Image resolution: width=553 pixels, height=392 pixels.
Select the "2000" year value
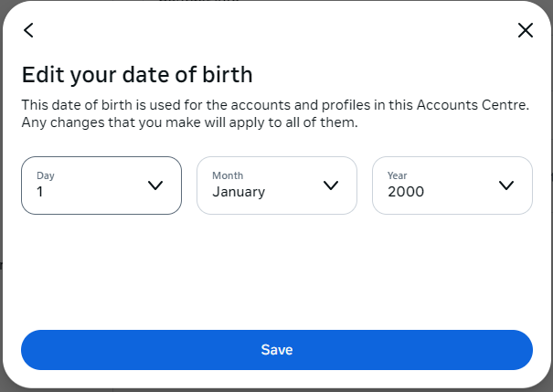(406, 192)
